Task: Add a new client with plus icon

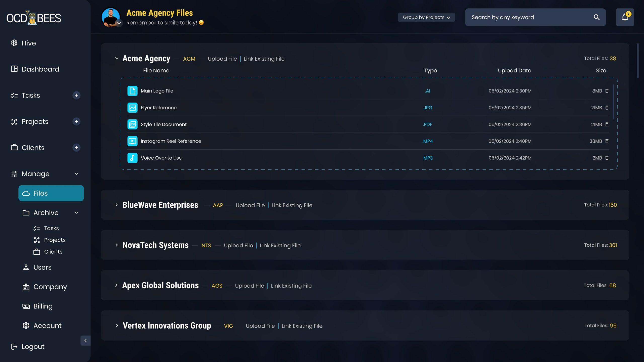Action: [76, 148]
